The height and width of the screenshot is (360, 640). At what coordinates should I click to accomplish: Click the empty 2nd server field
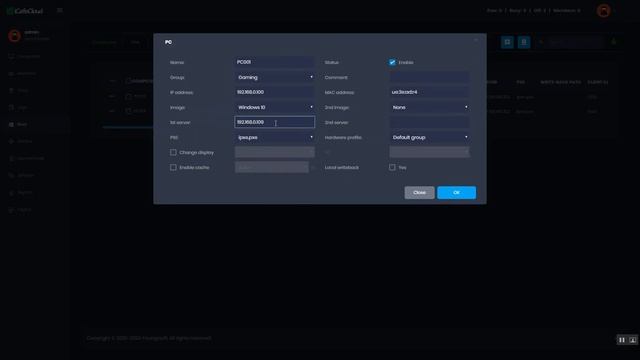429,122
